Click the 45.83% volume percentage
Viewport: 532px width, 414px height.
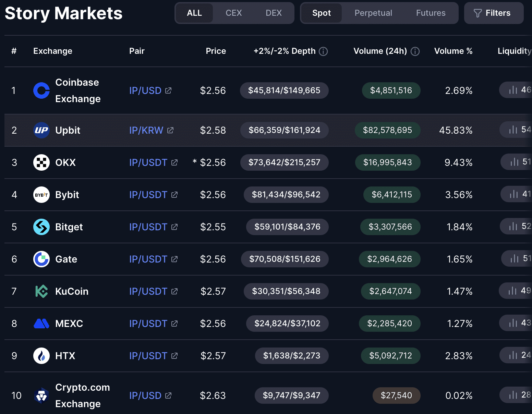coord(456,130)
